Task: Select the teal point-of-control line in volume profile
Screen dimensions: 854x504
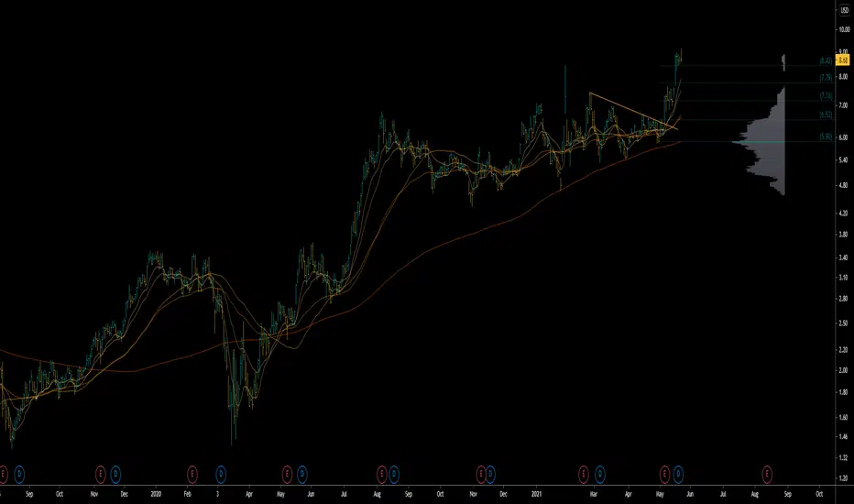Action: [x=758, y=142]
